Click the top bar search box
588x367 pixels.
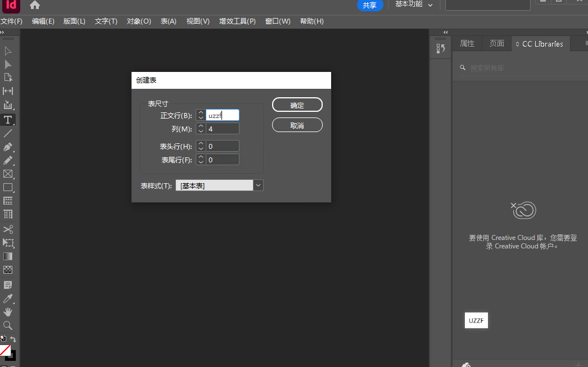point(487,4)
